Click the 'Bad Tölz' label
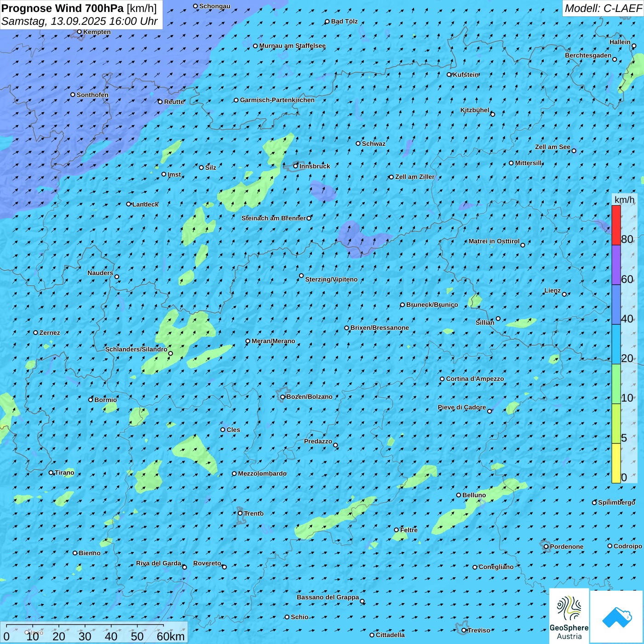Viewport: 644px width, 644px height. coord(345,21)
